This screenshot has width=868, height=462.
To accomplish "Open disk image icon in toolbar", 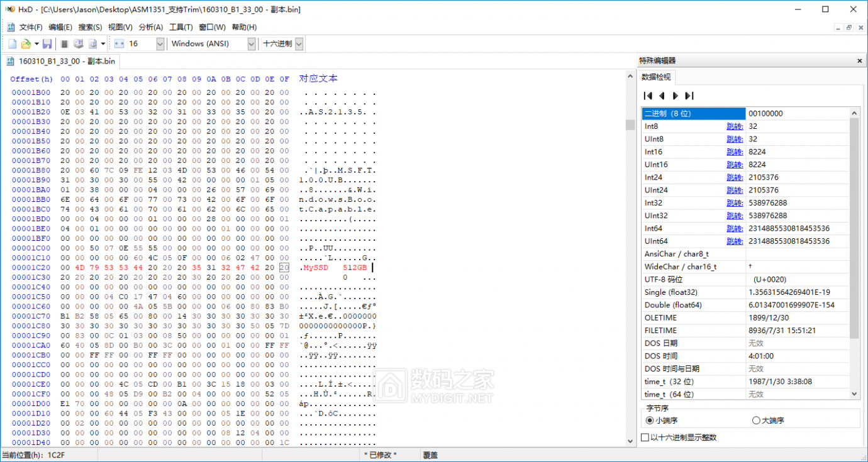I will (x=93, y=44).
